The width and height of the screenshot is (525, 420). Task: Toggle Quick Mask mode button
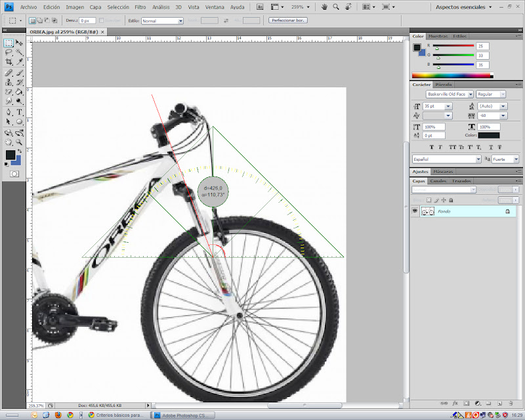(14, 174)
